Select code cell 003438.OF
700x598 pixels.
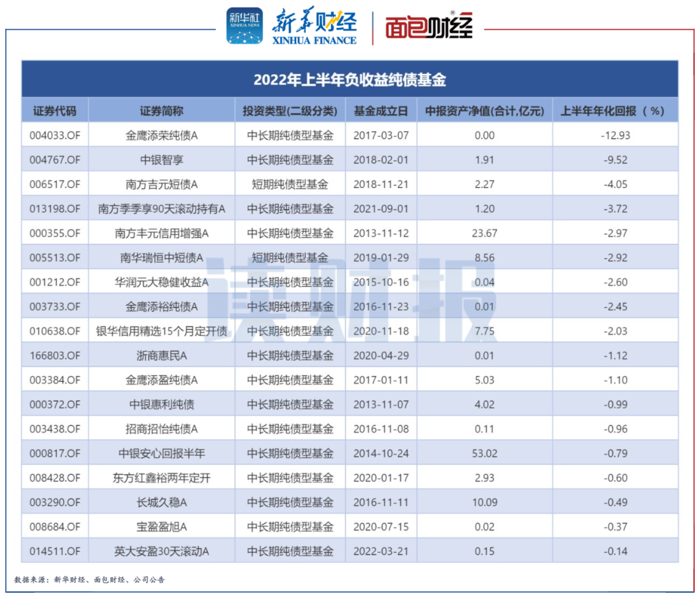[55, 429]
